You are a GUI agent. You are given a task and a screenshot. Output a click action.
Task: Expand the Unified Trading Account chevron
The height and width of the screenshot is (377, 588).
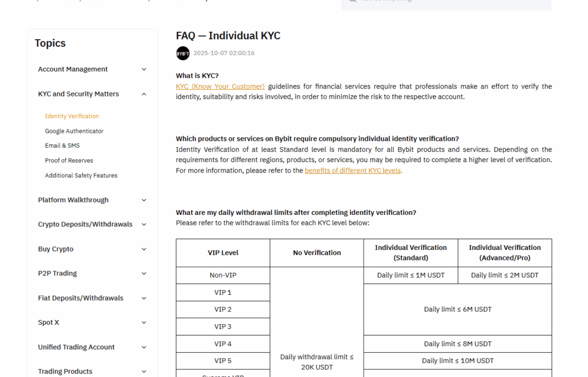144,347
